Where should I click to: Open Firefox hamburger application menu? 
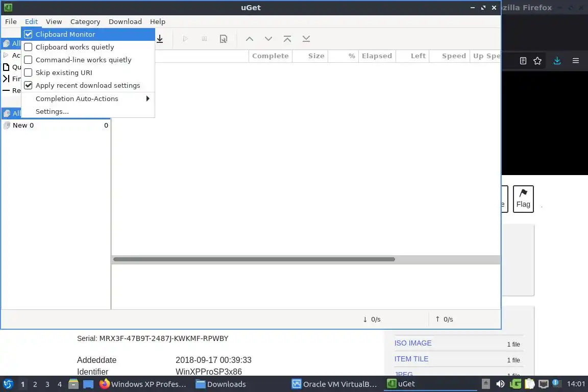pos(576,61)
